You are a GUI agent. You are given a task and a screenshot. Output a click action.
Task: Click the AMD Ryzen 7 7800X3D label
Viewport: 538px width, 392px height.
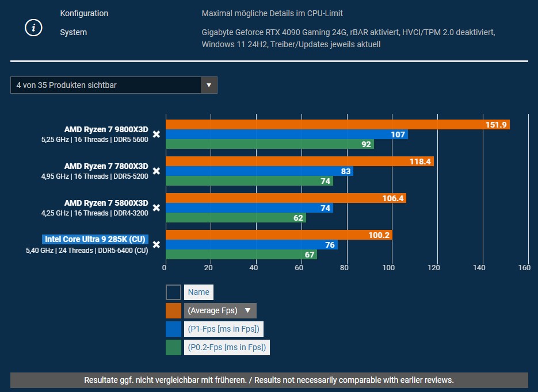coord(106,166)
